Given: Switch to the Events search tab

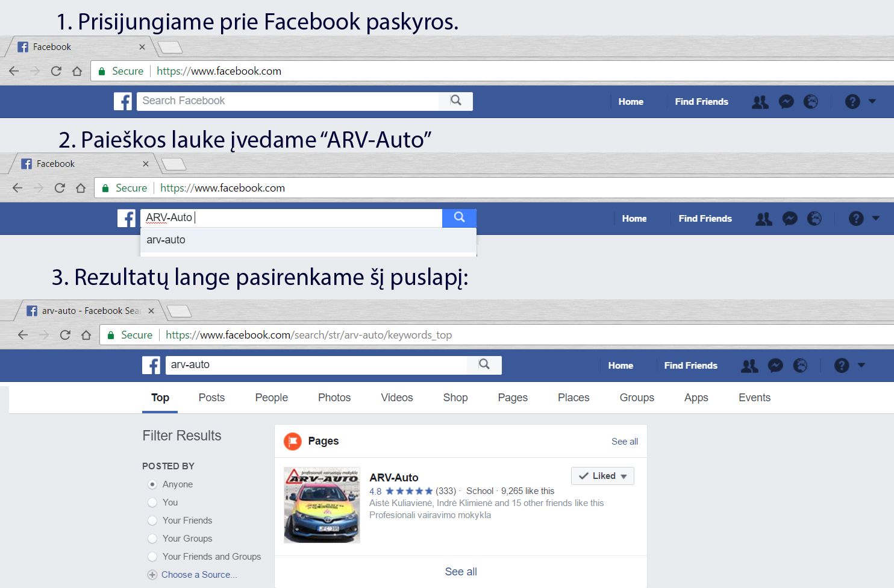Looking at the screenshot, I should 754,398.
